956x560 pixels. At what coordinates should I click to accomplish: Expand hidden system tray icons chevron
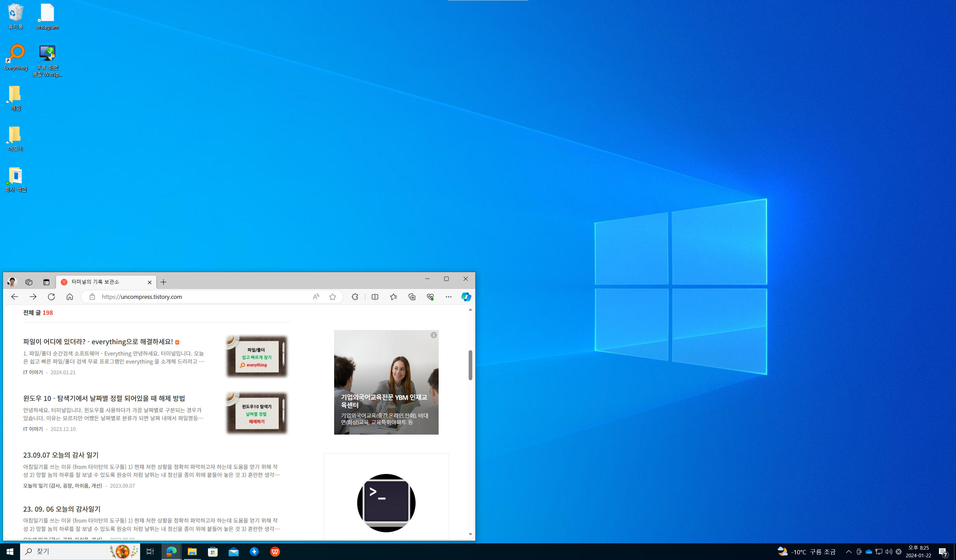(849, 552)
